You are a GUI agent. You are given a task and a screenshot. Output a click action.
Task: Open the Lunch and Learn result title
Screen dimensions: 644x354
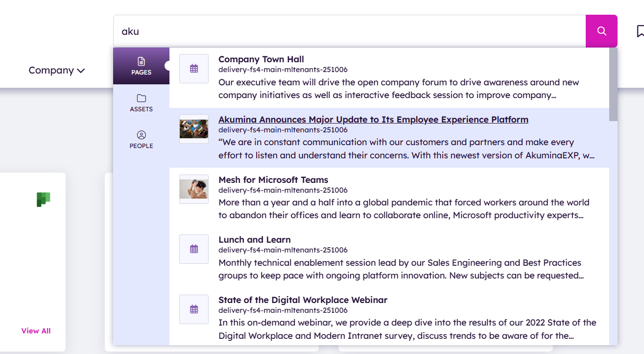tap(254, 240)
